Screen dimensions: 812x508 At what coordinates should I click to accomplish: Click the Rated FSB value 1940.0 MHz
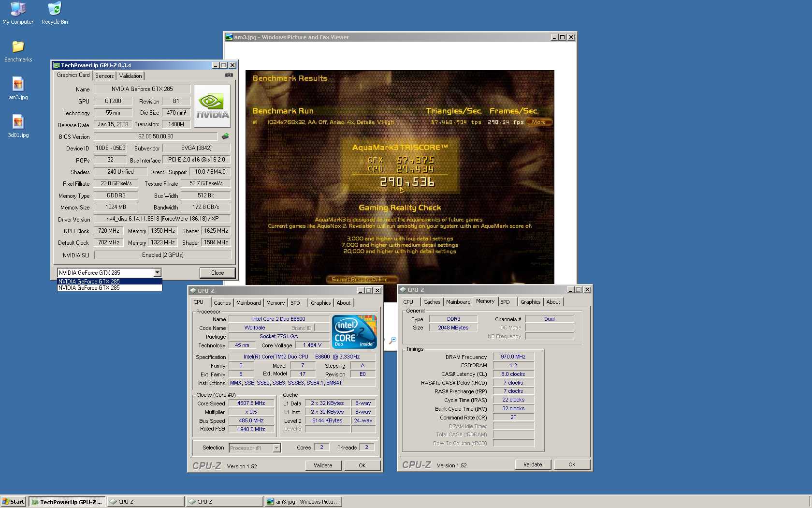pos(251,429)
